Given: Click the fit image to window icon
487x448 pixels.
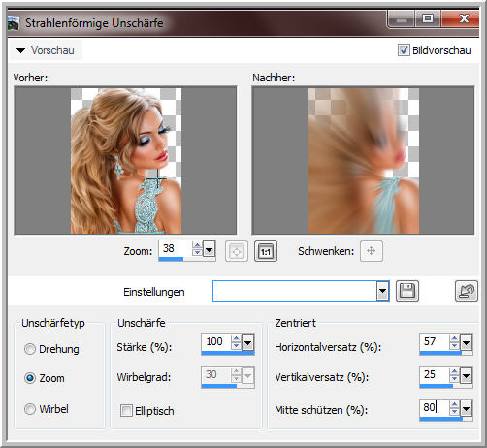Looking at the screenshot, I should point(237,251).
